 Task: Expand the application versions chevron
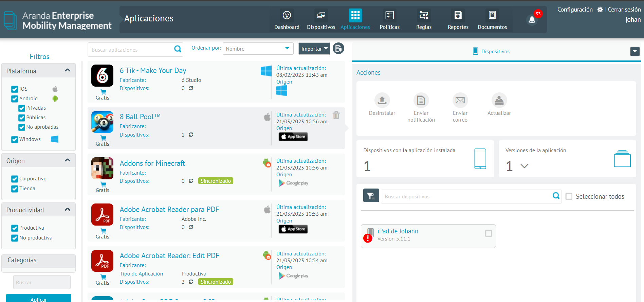coord(525,166)
